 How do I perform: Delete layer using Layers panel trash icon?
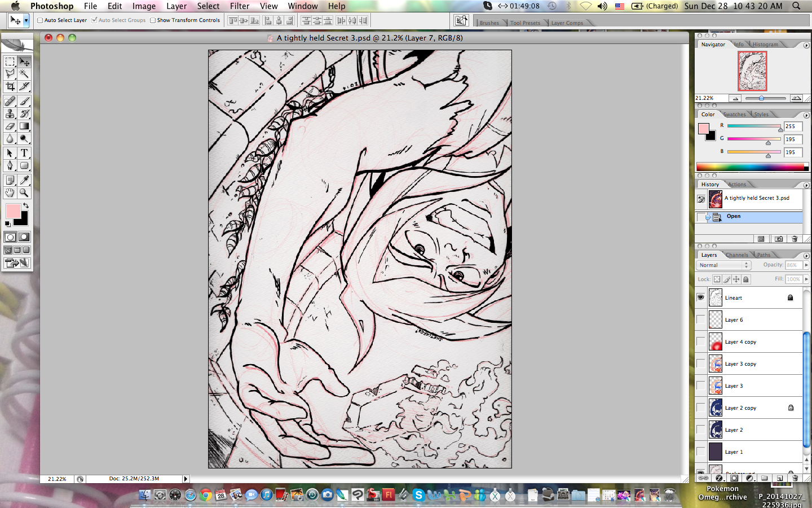tap(795, 478)
